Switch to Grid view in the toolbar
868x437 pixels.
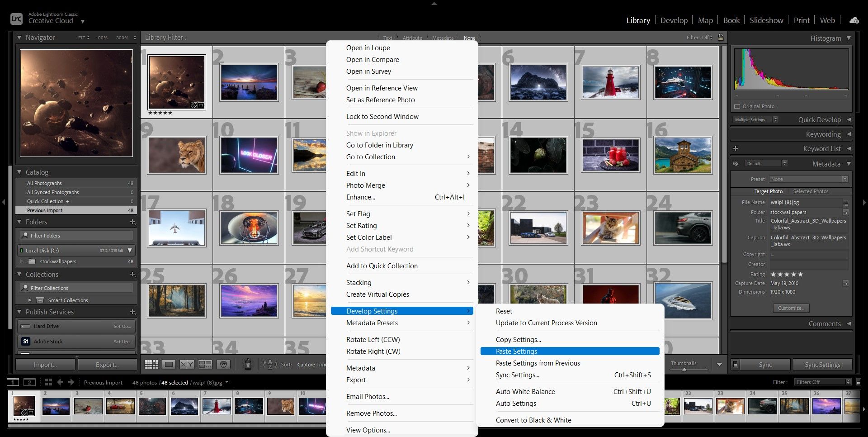click(x=151, y=365)
